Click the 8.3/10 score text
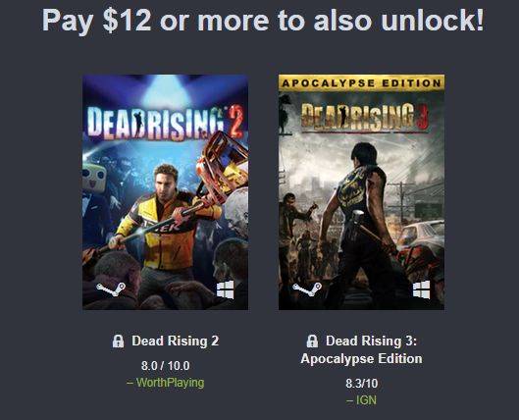Screen dimensions: 519x420 click(361, 384)
